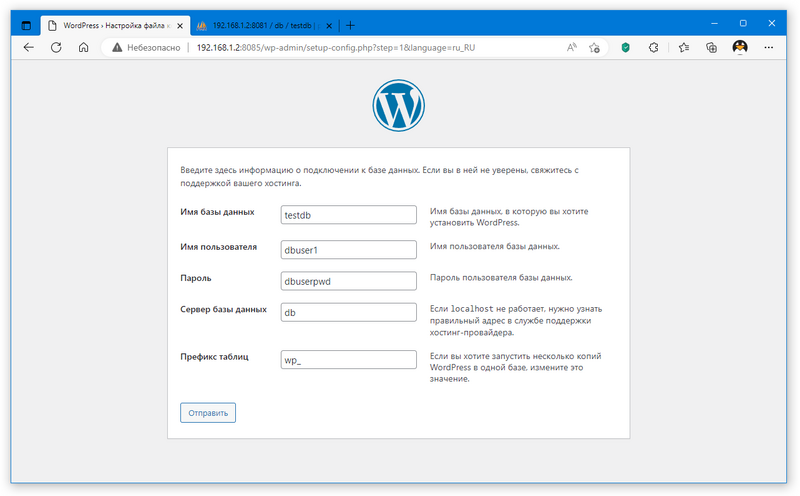Focus the Имя базы данных field
This screenshot has width=800, height=496.
coord(348,215)
